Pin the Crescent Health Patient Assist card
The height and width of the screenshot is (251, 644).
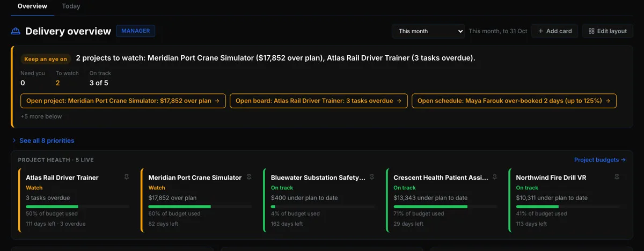pos(494,177)
